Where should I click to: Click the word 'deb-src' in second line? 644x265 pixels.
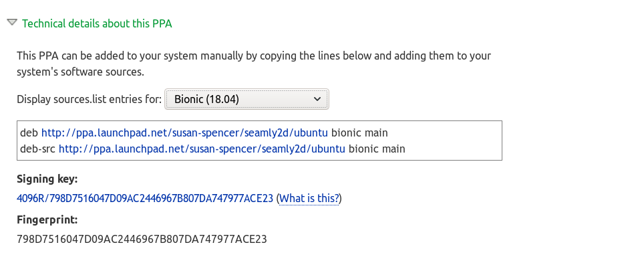tap(38, 149)
